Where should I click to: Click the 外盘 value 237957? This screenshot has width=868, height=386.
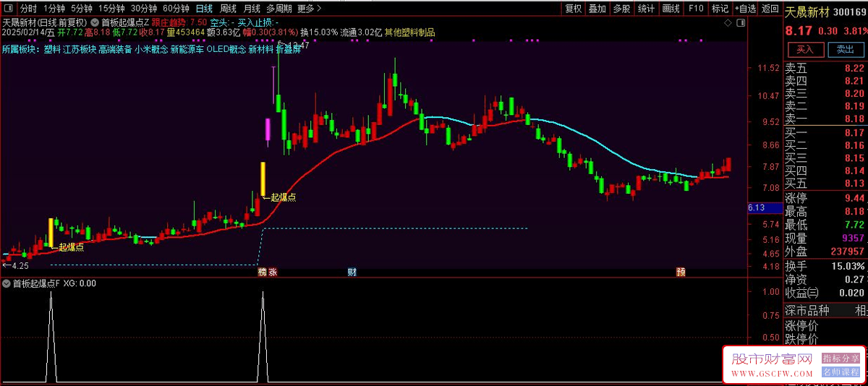pos(848,252)
